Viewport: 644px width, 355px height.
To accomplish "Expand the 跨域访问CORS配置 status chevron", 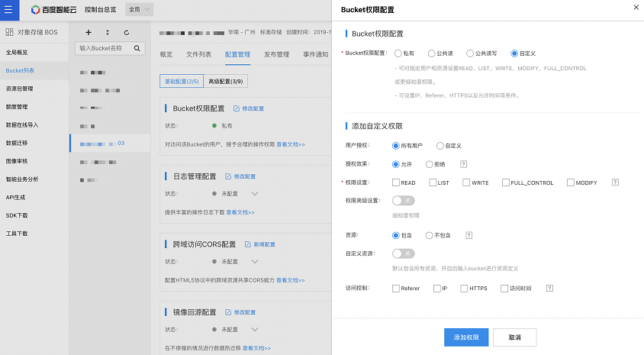I will pos(255,261).
